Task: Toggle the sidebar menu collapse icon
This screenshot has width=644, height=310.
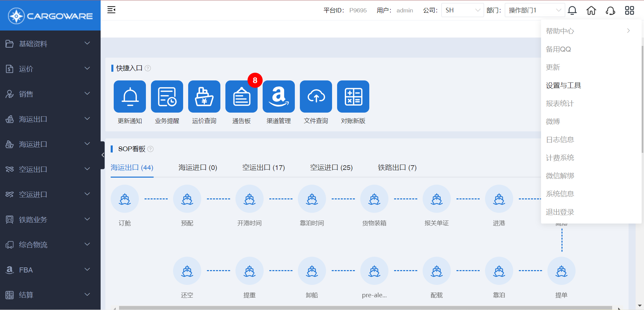Action: pos(111,10)
